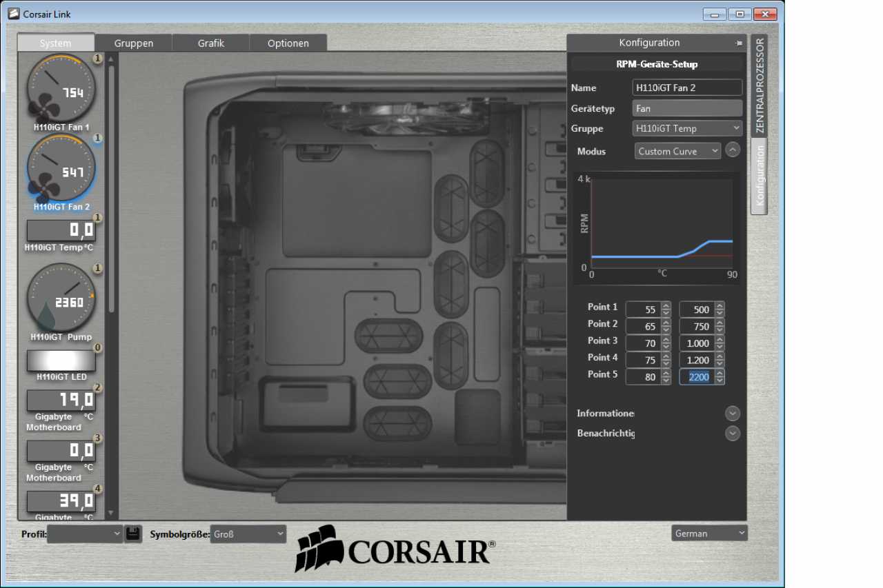Click the Point 4 temperature field showing 75
Viewport: 883px width, 588px height.
click(643, 361)
